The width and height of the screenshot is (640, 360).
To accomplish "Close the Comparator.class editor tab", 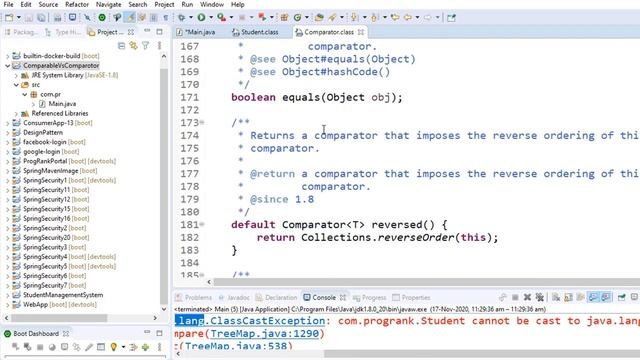I will click(361, 32).
